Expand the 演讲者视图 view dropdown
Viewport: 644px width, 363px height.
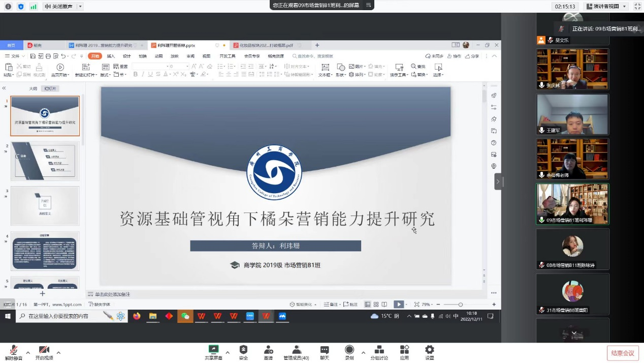(624, 7)
